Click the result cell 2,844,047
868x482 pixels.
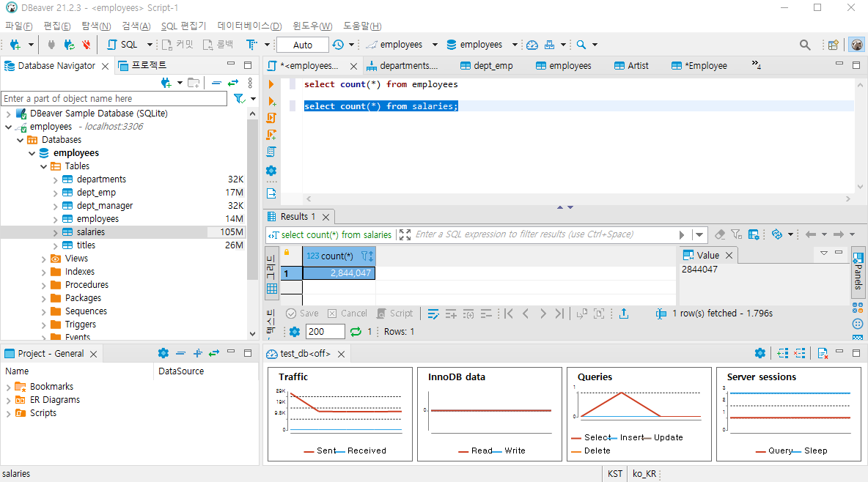(x=339, y=273)
